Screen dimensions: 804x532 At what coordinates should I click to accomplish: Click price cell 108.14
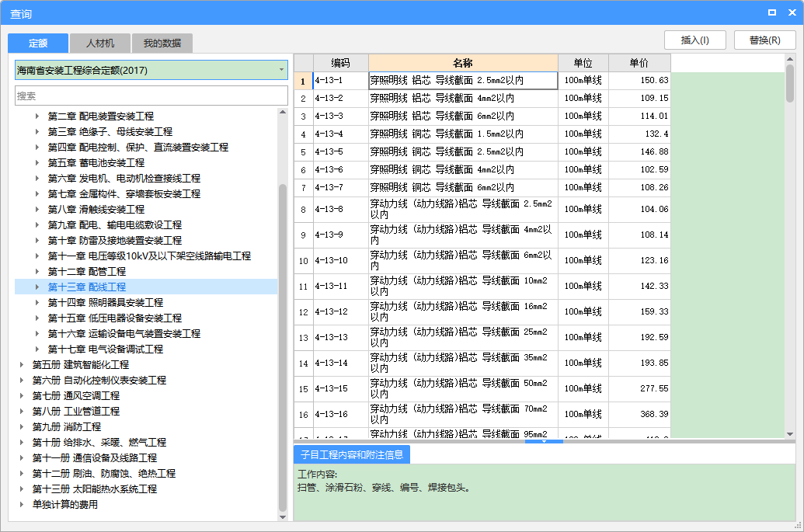(639, 235)
